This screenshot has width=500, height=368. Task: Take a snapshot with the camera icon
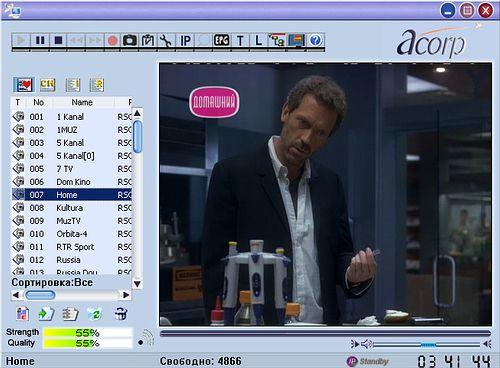[x=130, y=41]
